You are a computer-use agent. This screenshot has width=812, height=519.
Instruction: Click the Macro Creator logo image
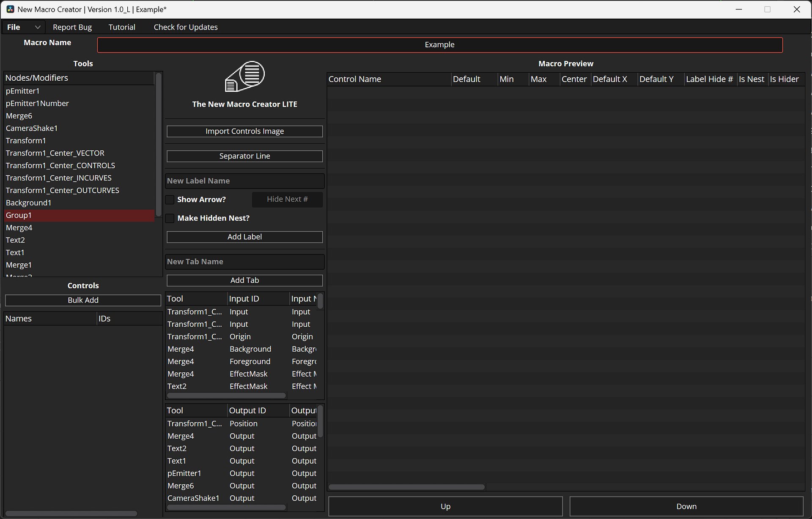pyautogui.click(x=244, y=76)
